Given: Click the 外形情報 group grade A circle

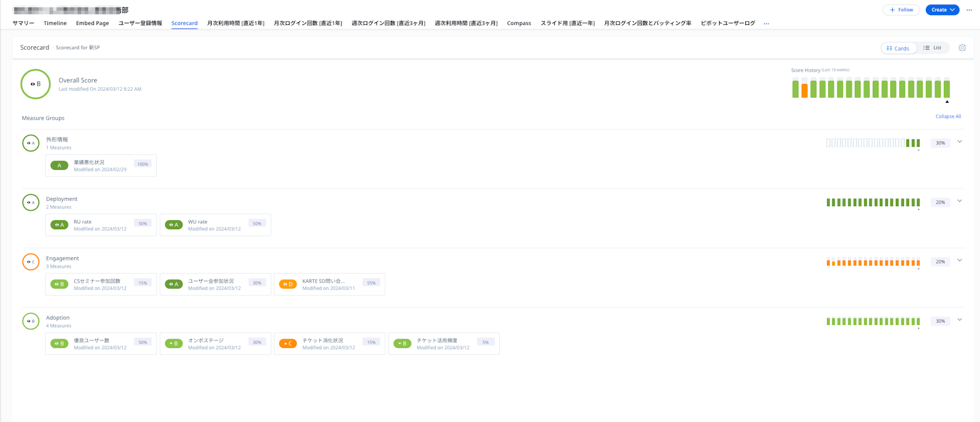Looking at the screenshot, I should pyautogui.click(x=31, y=143).
